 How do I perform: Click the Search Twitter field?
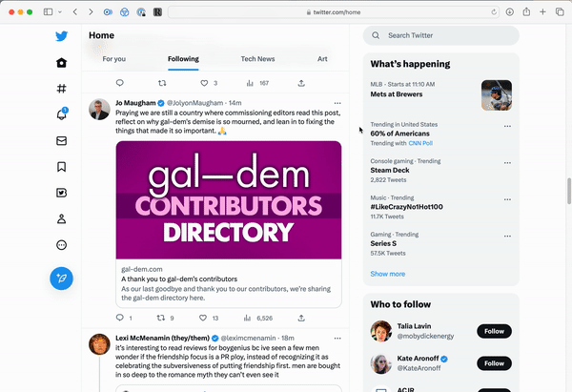(441, 35)
